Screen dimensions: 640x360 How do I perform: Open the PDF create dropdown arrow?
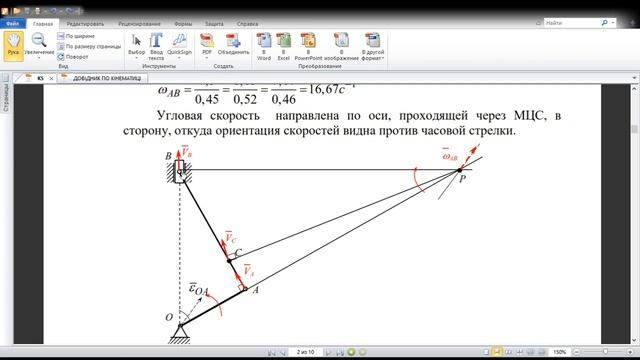point(207,58)
